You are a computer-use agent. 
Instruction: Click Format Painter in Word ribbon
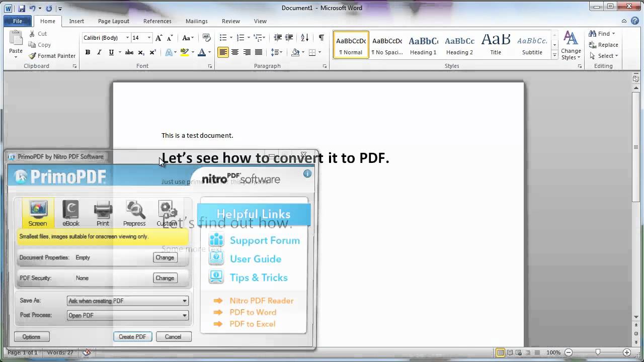[x=52, y=56]
